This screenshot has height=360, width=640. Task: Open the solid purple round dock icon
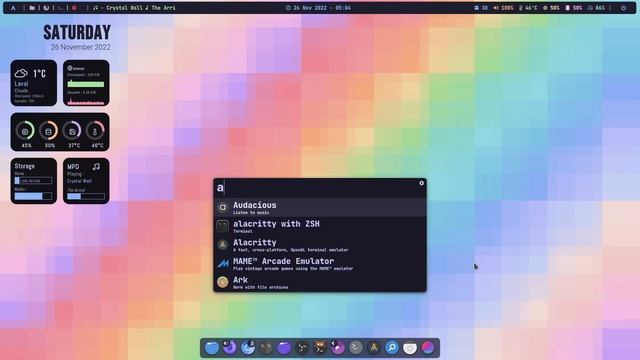click(x=284, y=348)
